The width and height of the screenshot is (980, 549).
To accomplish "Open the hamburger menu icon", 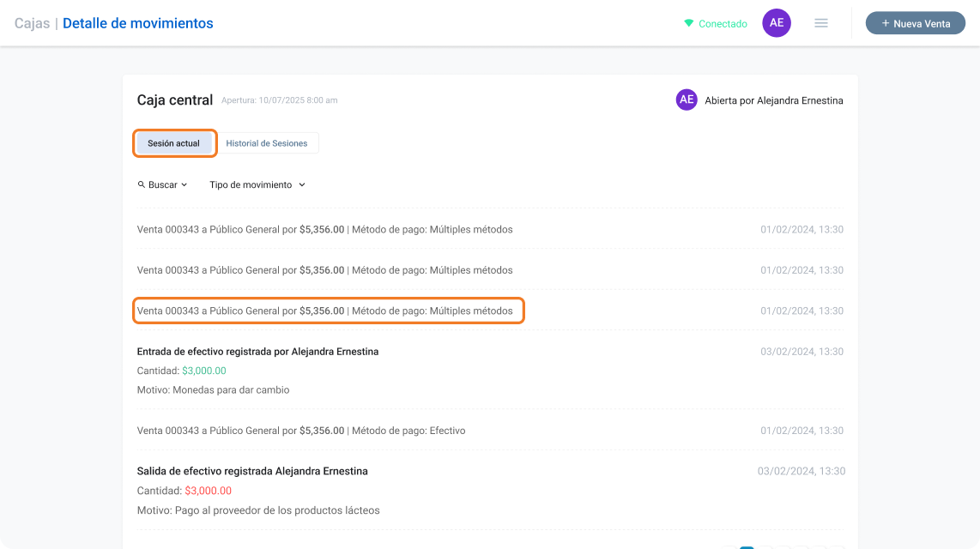I will (x=820, y=23).
